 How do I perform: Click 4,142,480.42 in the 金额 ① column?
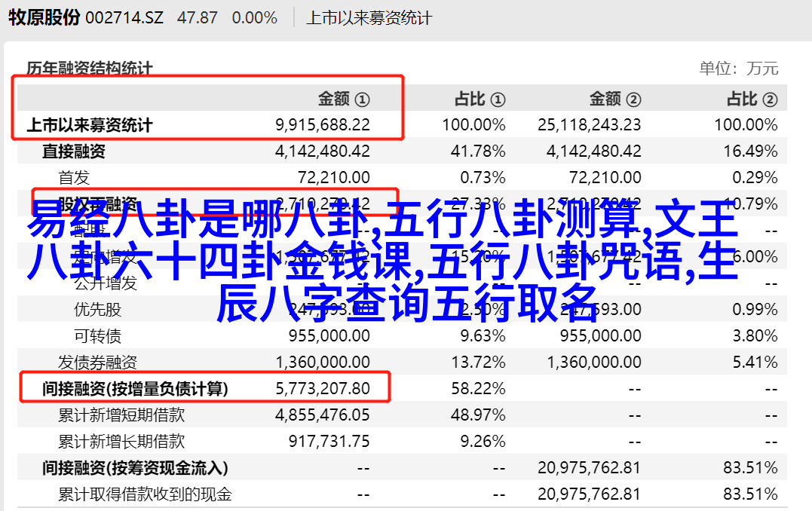323,151
